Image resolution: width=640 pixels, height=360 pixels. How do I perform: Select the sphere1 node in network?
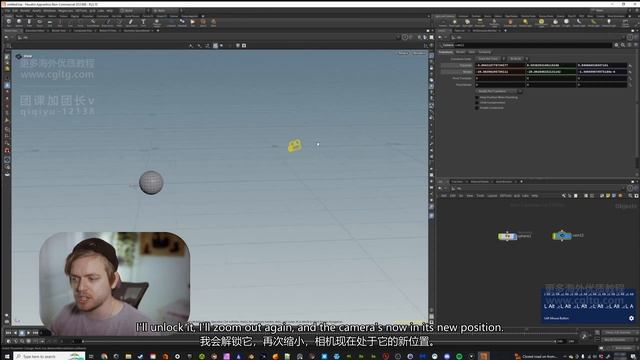[x=507, y=236]
